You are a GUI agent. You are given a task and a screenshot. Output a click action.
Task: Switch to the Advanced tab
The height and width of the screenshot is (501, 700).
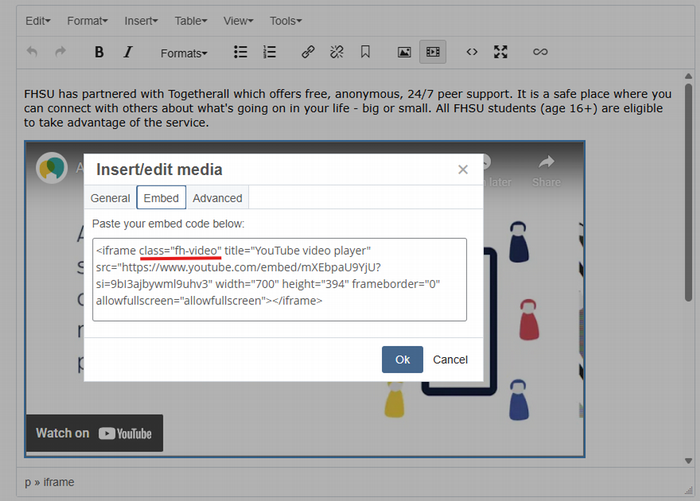pyautogui.click(x=217, y=198)
